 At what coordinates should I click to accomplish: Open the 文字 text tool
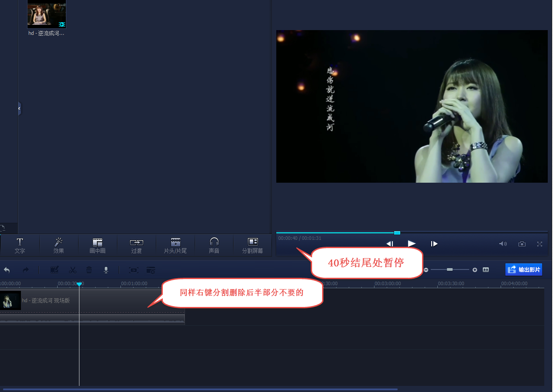(x=20, y=246)
